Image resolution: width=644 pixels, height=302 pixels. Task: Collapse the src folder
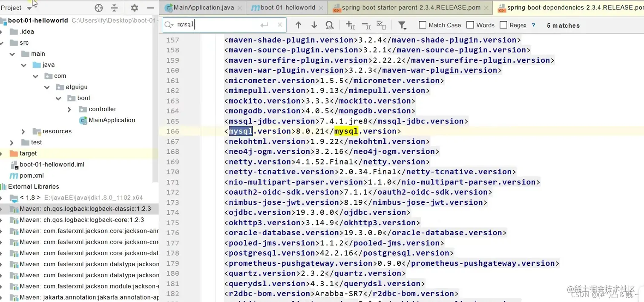pos(2,43)
